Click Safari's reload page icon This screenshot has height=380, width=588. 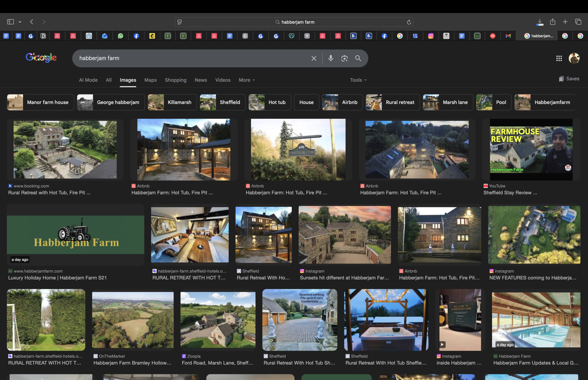coord(409,22)
